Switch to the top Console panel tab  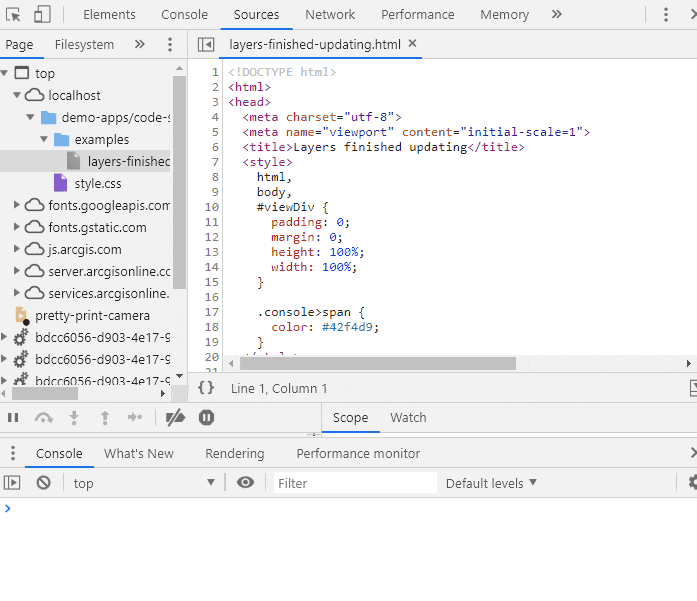184,15
